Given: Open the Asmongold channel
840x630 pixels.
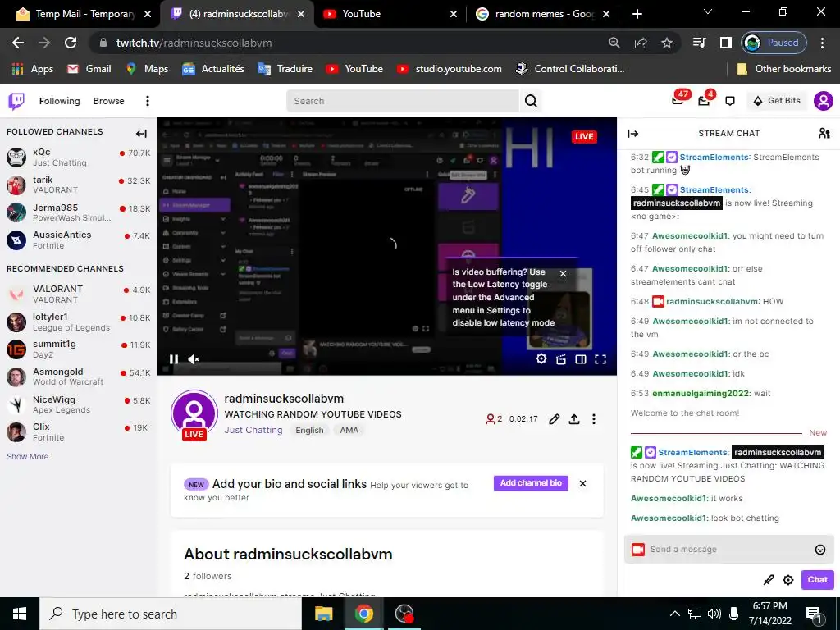Looking at the screenshot, I should pyautogui.click(x=78, y=377).
